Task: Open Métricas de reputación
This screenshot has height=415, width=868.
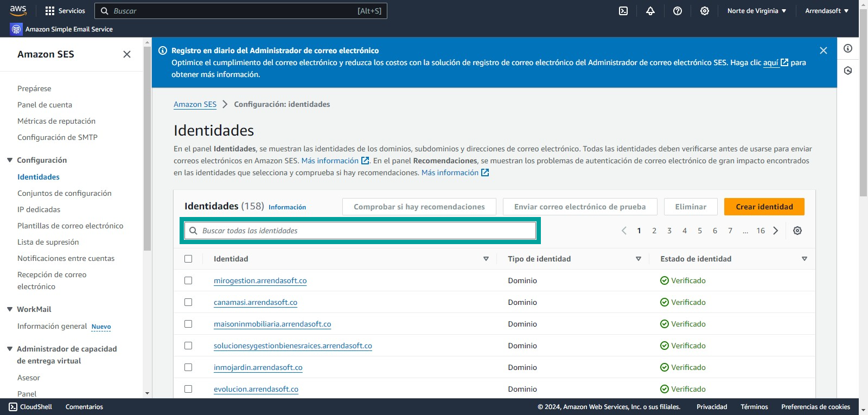Action: click(56, 121)
